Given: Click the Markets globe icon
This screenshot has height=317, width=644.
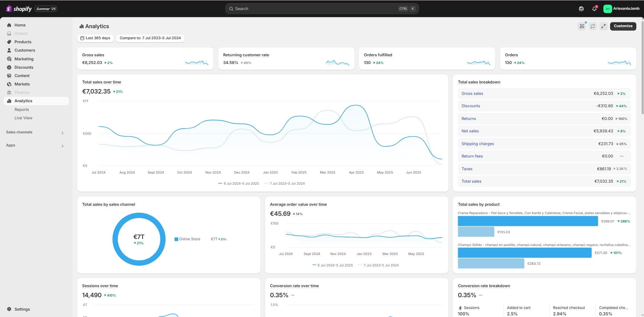Looking at the screenshot, I should click(9, 84).
